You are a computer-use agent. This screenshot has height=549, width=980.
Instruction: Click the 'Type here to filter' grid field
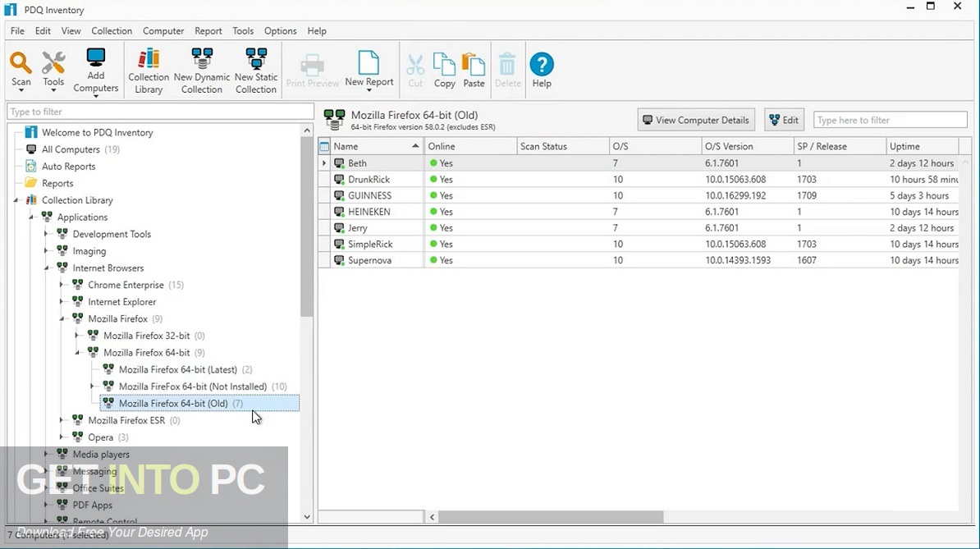pos(890,120)
